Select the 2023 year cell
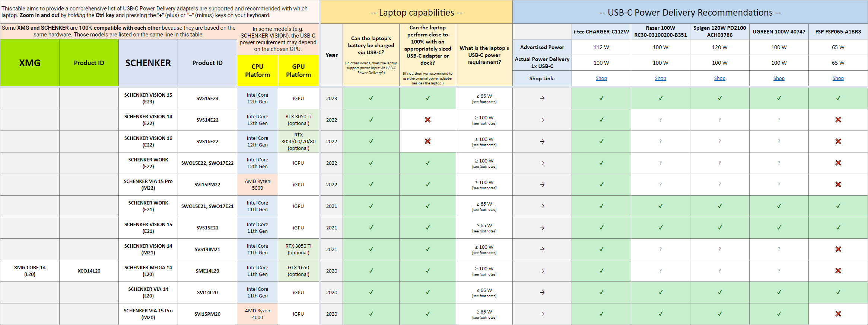This screenshot has height=325, width=868. click(x=331, y=98)
